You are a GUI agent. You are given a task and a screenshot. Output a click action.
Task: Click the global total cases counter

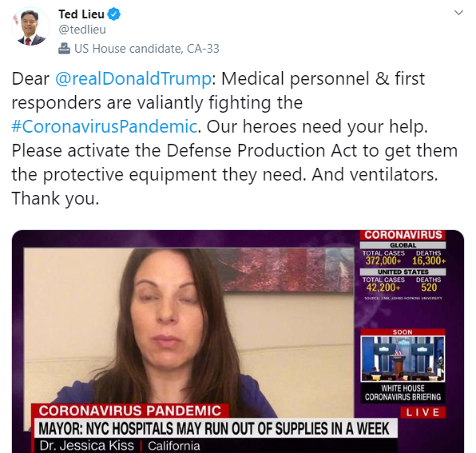coord(383,260)
